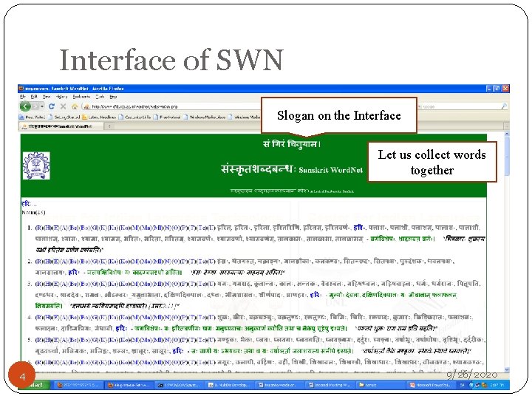Open the Firefox home page icon
This screenshot has width=532, height=399.
point(75,106)
